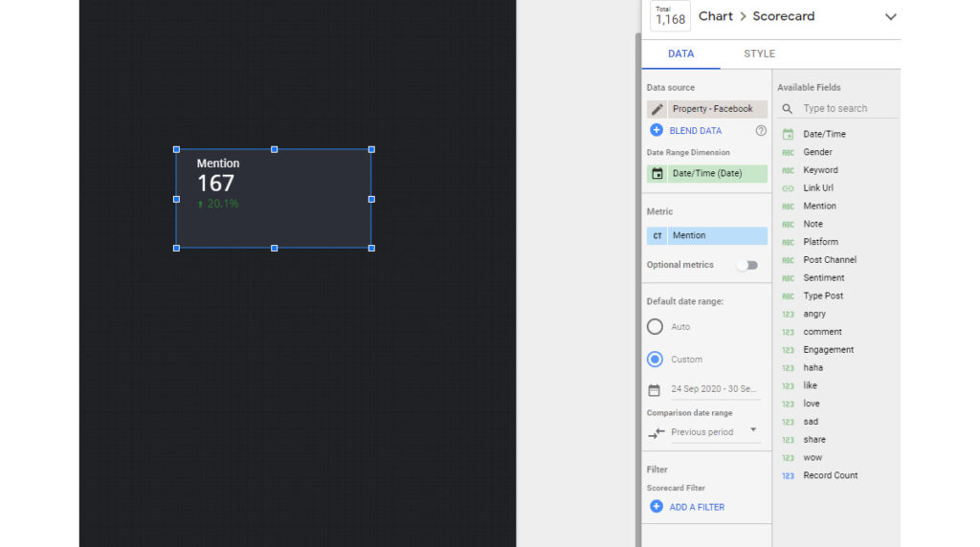Click the haha field
This screenshot has height=547, width=980.
click(x=813, y=368)
